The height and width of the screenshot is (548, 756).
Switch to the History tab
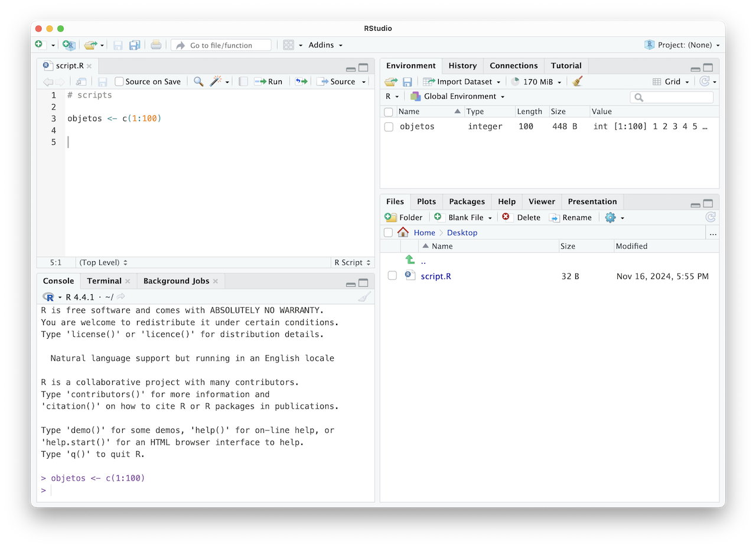[x=462, y=66]
